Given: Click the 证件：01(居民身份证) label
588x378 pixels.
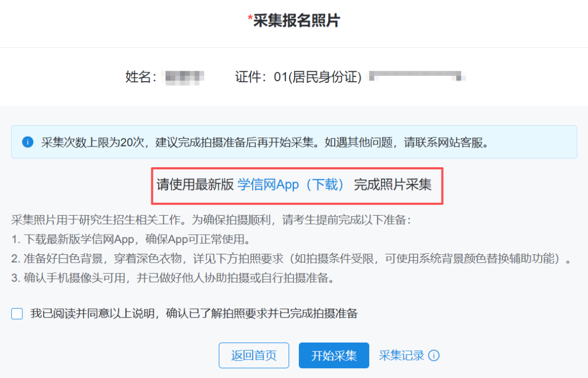Looking at the screenshot, I should (x=298, y=77).
